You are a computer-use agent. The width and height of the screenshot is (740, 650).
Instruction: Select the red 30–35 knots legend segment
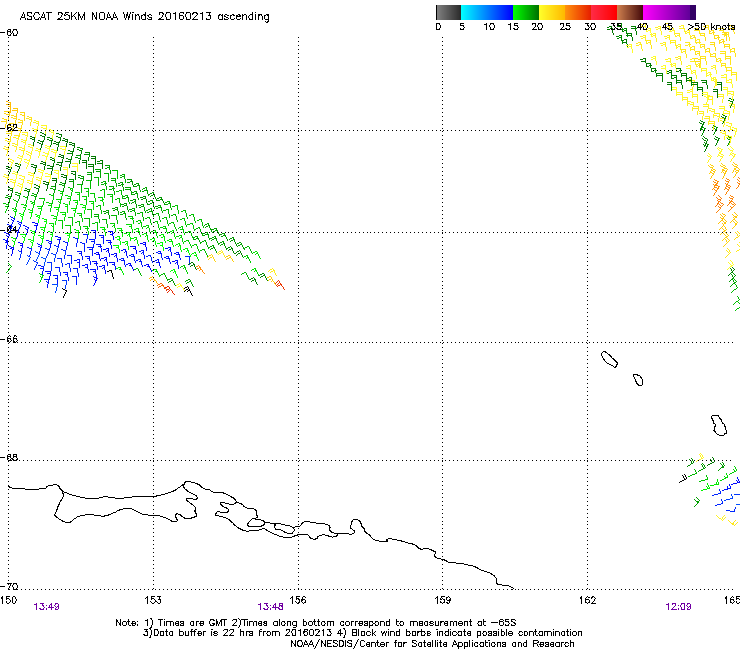point(604,12)
